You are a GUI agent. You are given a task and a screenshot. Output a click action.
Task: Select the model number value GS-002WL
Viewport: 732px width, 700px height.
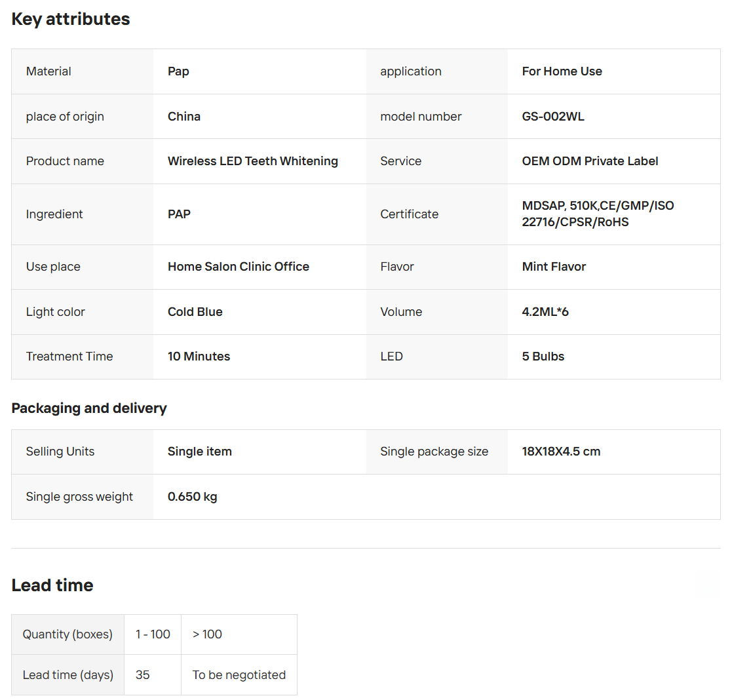[552, 117]
